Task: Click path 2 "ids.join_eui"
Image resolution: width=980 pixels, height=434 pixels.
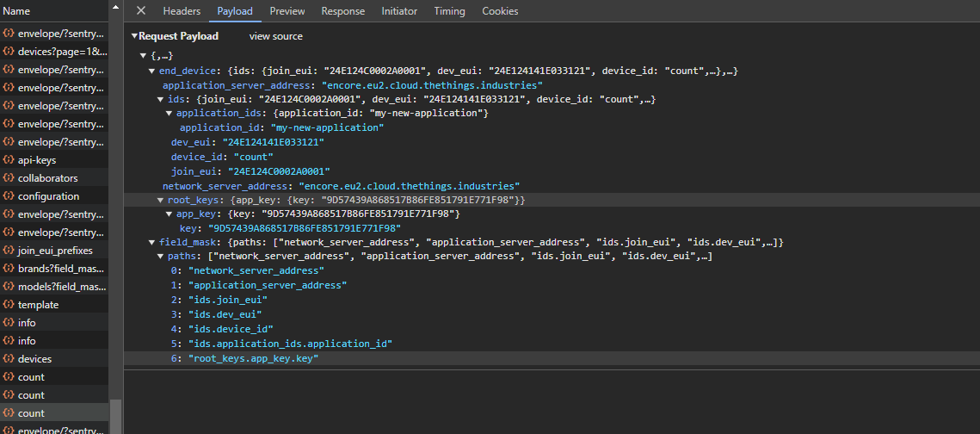Action: click(219, 300)
